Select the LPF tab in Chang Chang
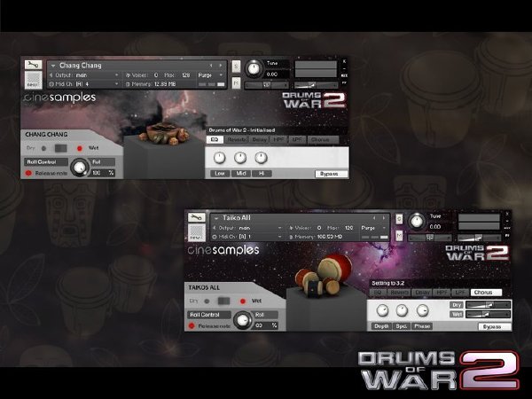The height and width of the screenshot is (399, 532). (x=297, y=139)
